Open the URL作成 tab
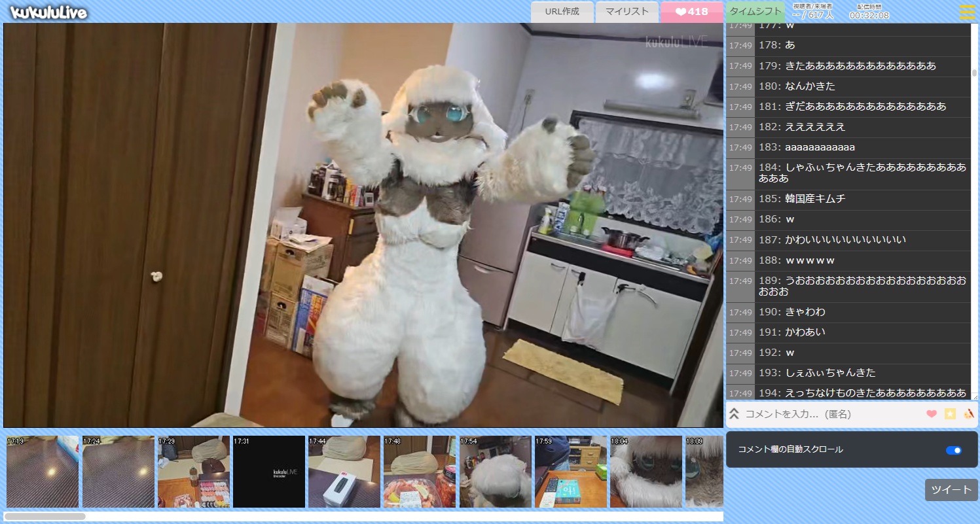980x524 pixels. (x=562, y=12)
